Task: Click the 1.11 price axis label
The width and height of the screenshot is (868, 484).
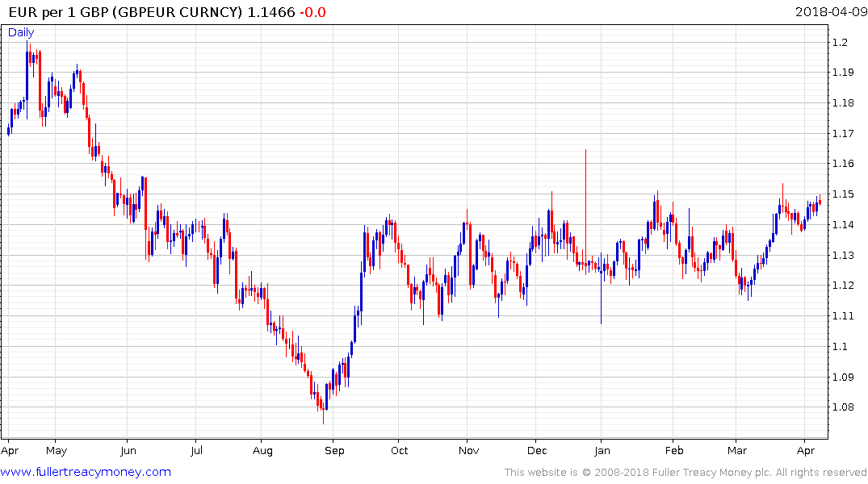Action: point(843,316)
